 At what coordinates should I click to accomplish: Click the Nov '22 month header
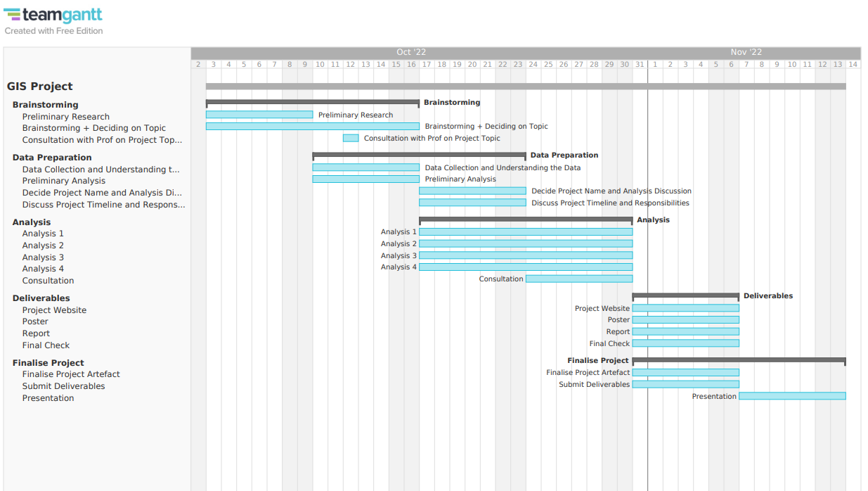746,52
